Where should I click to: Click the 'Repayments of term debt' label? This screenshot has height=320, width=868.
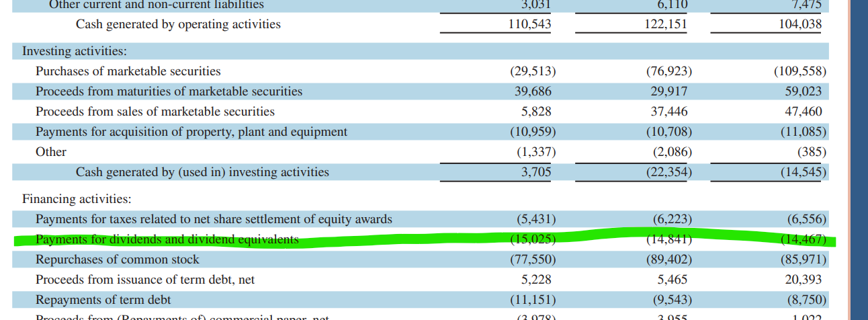103,300
